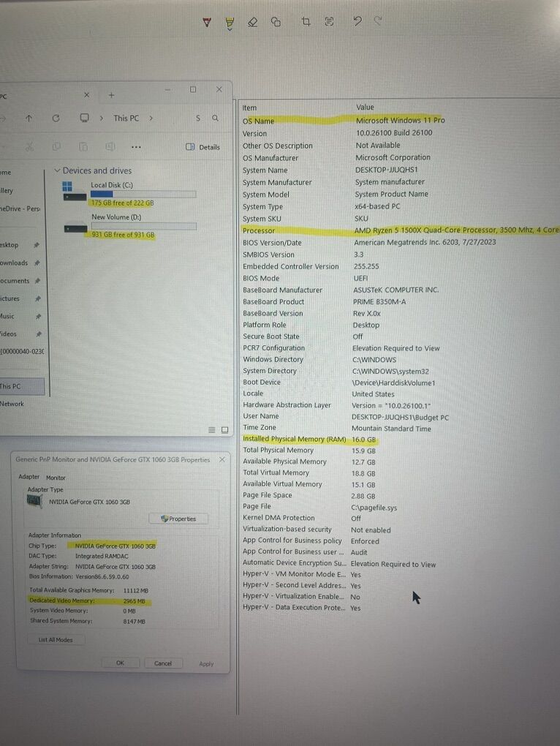
Task: Switch to the Monitor tab
Action: coord(56,477)
